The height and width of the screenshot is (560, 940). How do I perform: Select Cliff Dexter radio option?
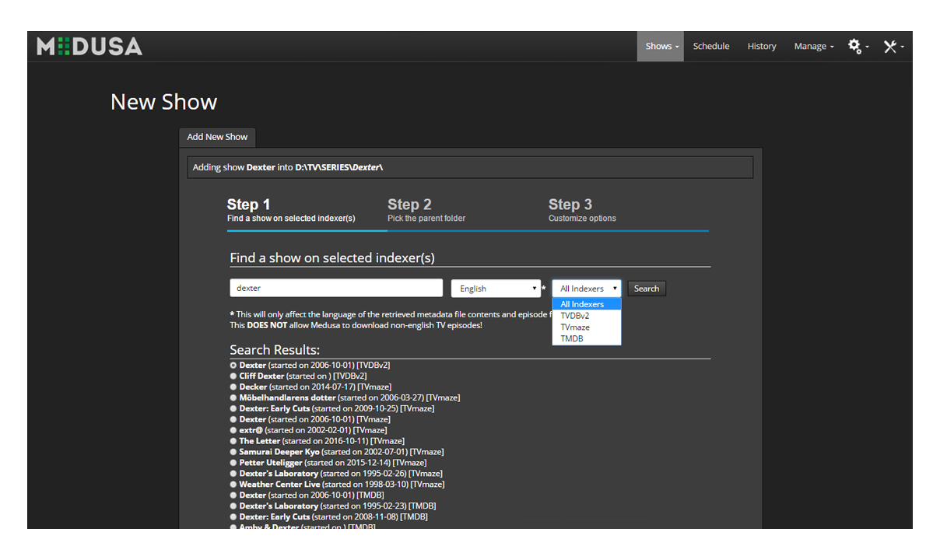(x=233, y=376)
